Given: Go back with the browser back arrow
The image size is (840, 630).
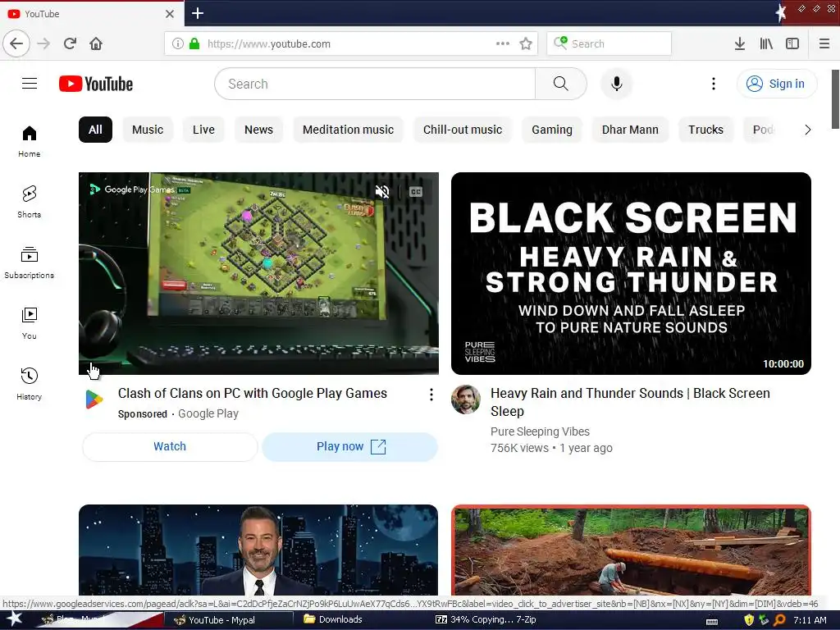Looking at the screenshot, I should [16, 43].
